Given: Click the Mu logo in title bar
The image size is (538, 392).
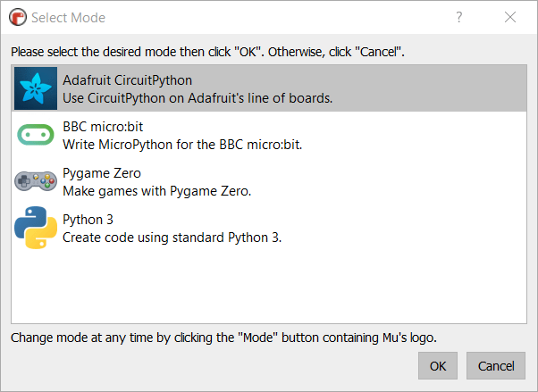Looking at the screenshot, I should tap(17, 17).
